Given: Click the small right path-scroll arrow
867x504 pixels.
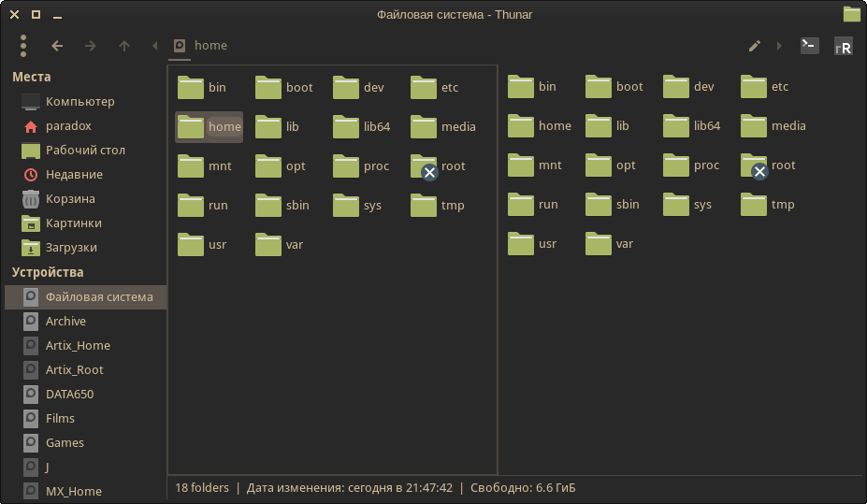Looking at the screenshot, I should [780, 46].
